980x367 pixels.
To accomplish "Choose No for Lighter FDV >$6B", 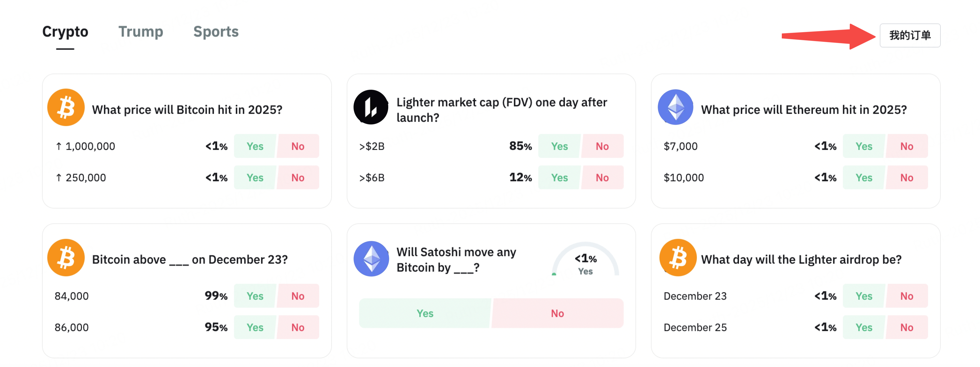I will [x=602, y=178].
